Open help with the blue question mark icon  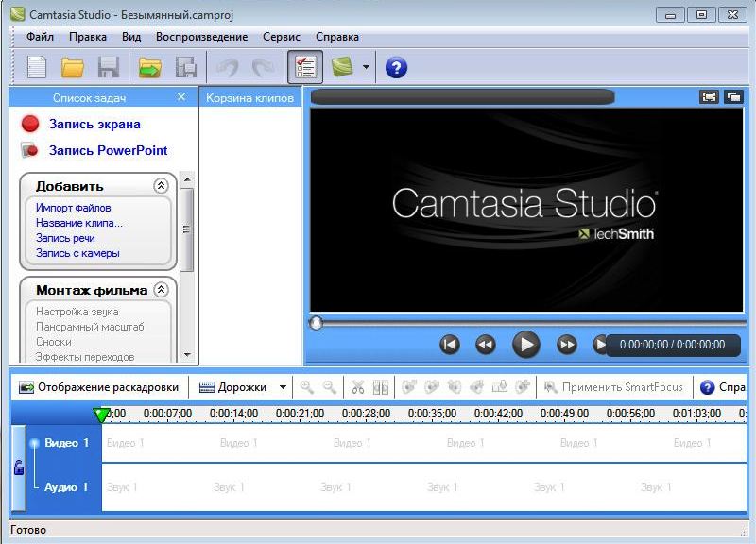(396, 67)
